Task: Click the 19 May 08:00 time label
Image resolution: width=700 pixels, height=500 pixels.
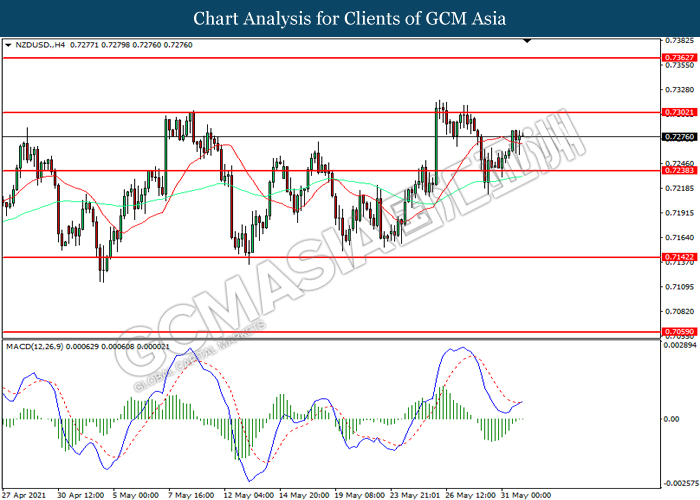Action: coord(359,494)
